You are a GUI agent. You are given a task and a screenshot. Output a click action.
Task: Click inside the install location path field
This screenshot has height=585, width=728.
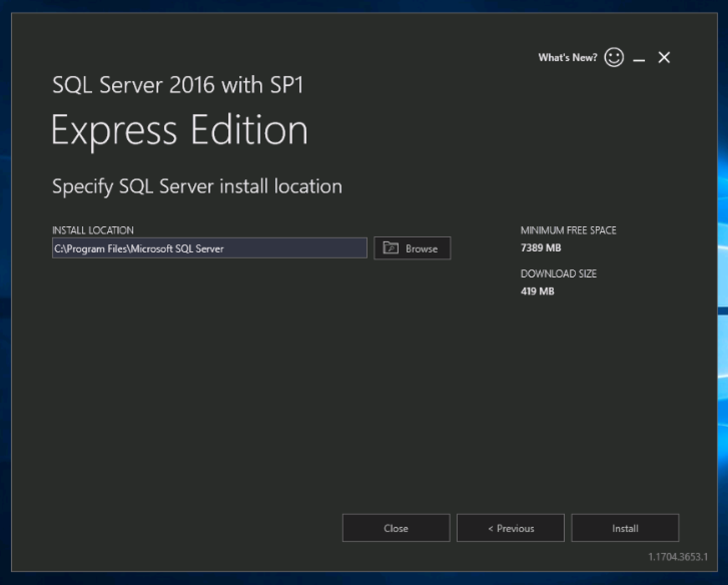(209, 248)
